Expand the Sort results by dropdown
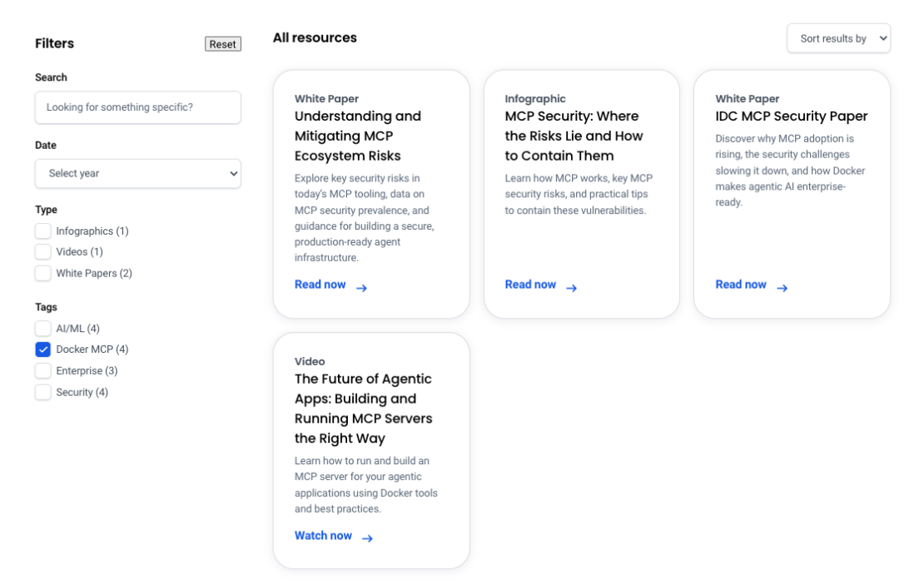Image resolution: width=924 pixels, height=585 pixels. tap(838, 38)
